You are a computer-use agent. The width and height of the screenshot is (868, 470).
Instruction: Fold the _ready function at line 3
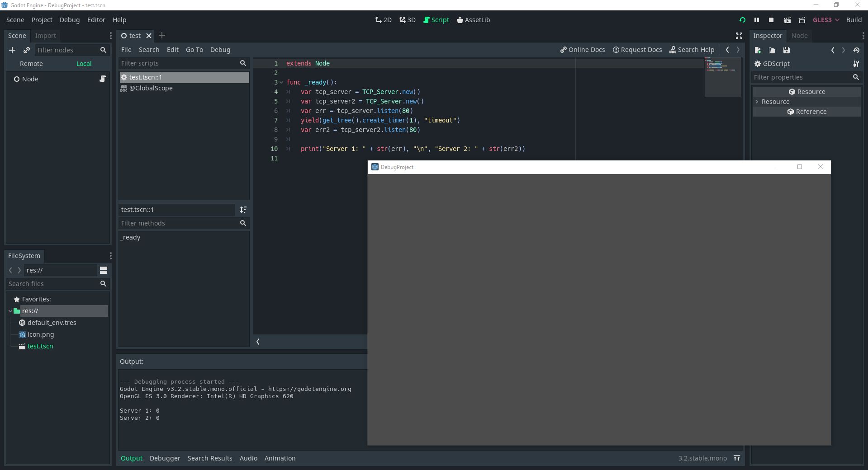click(x=281, y=82)
